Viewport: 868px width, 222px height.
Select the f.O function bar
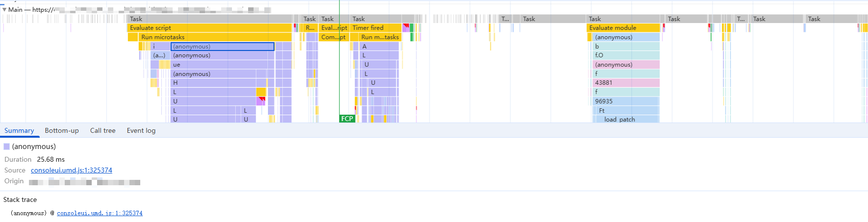click(626, 55)
